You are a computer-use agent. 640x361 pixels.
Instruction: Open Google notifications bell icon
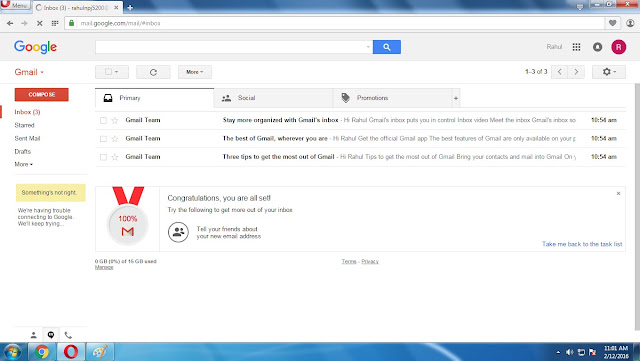pyautogui.click(x=597, y=47)
